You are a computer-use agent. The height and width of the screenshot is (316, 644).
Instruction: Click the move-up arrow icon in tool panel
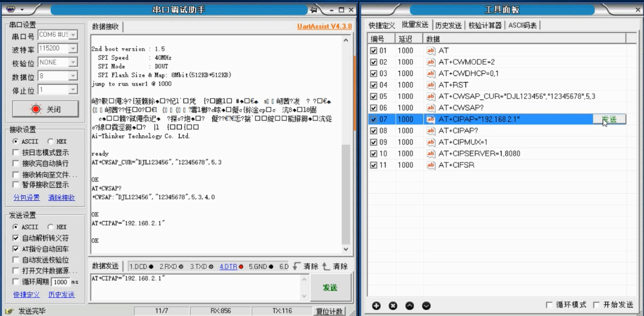pos(410,306)
